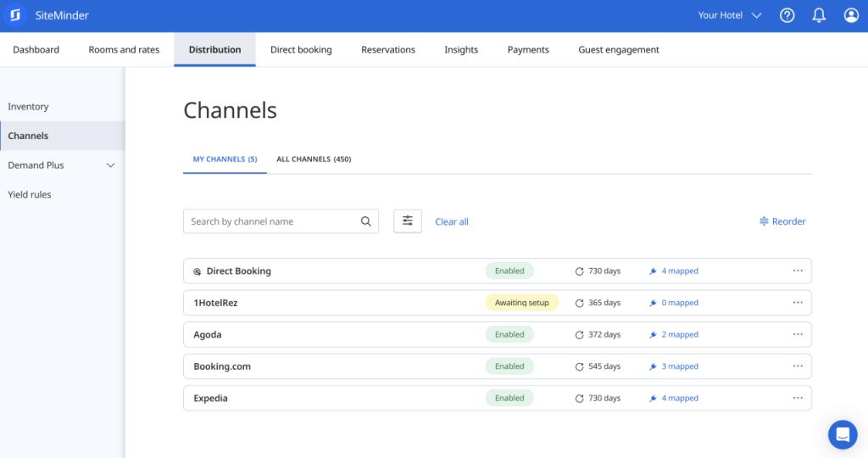Screen dimensions: 868x458
Task: Click the search magnifier icon
Action: click(x=366, y=221)
